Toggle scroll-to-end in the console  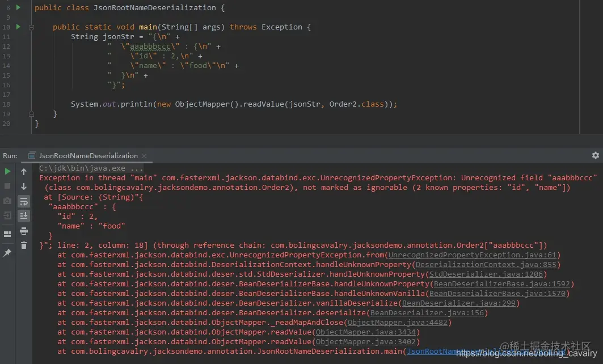tap(24, 216)
